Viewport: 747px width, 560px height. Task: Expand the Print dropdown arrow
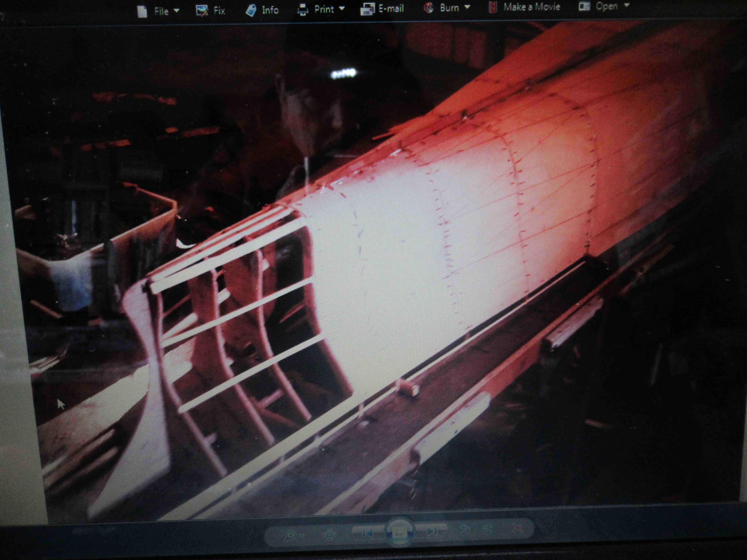[x=342, y=8]
